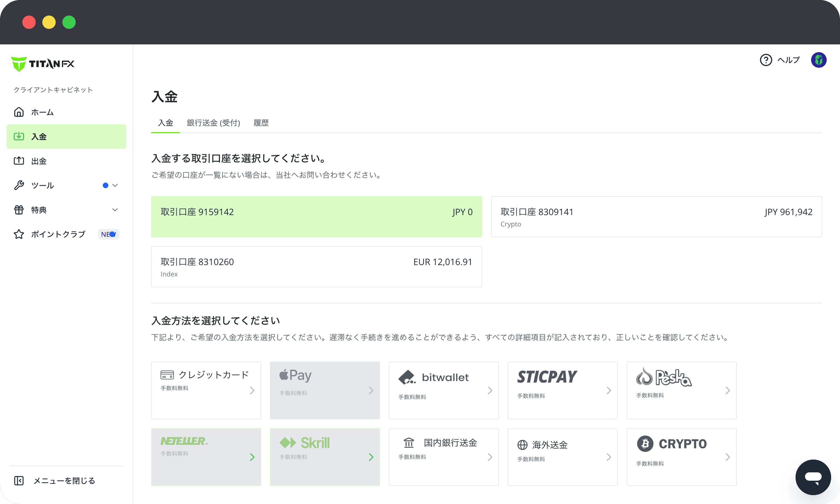Open クレジットカード deposit method arrow

point(252,390)
